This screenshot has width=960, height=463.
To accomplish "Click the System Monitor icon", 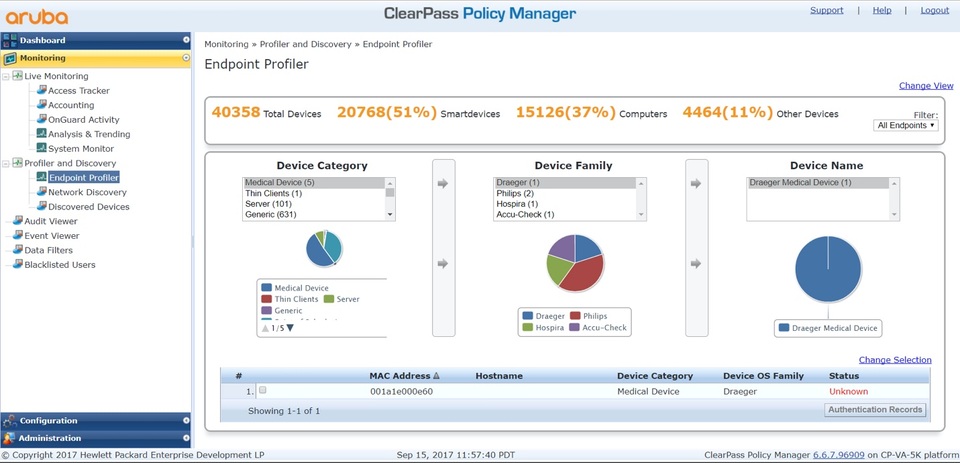I will 41,148.
